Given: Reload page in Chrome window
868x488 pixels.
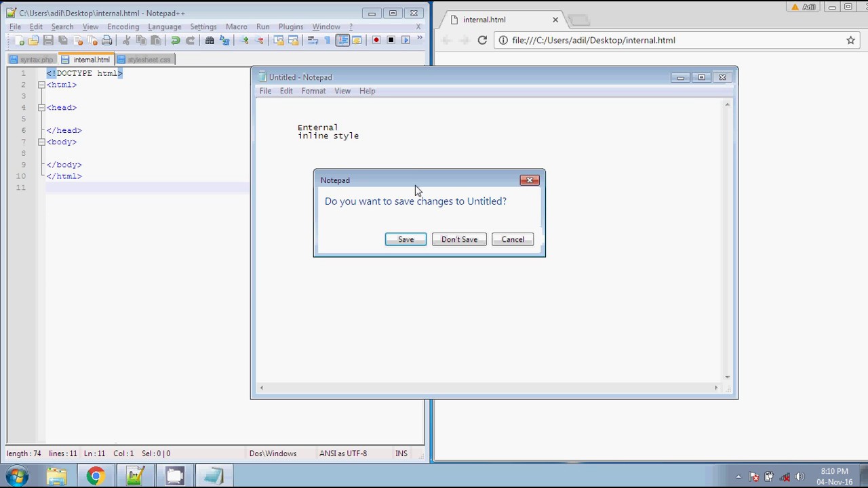Looking at the screenshot, I should tap(482, 40).
